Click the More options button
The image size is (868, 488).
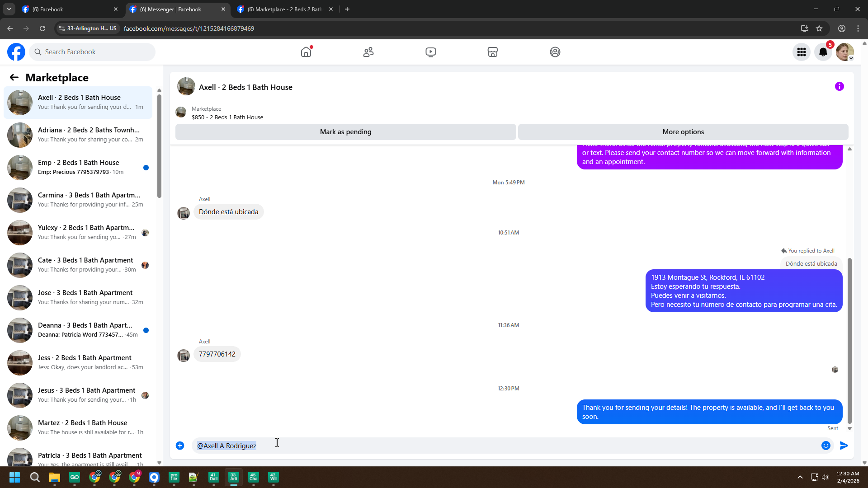click(683, 132)
